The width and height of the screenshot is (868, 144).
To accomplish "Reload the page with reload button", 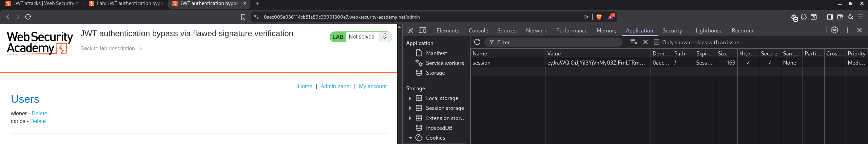I will (28, 17).
